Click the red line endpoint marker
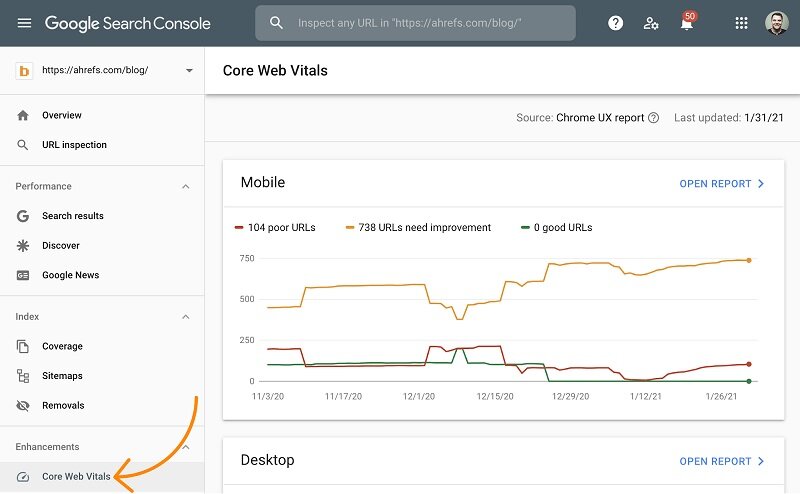Viewport: 800px width, 494px height. click(749, 364)
